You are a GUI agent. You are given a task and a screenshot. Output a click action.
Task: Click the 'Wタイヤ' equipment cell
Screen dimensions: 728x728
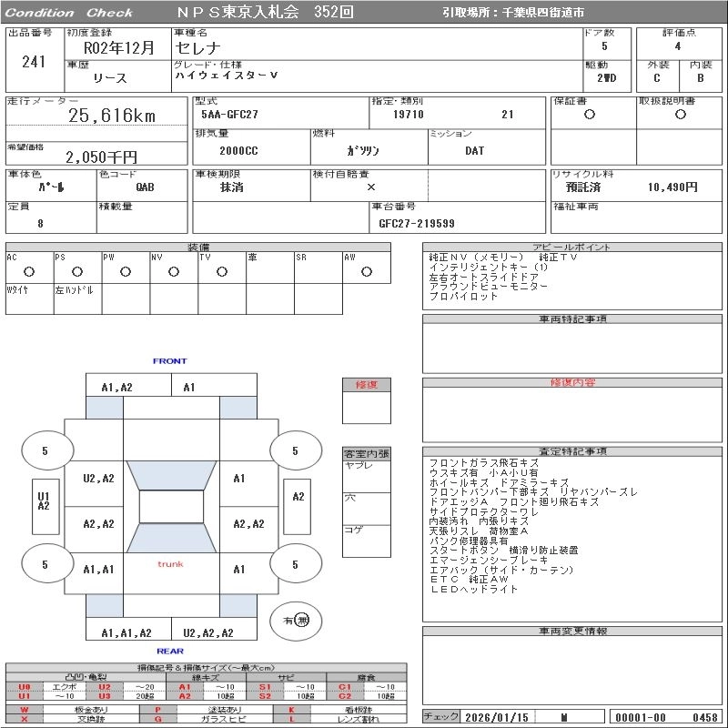tap(30, 299)
